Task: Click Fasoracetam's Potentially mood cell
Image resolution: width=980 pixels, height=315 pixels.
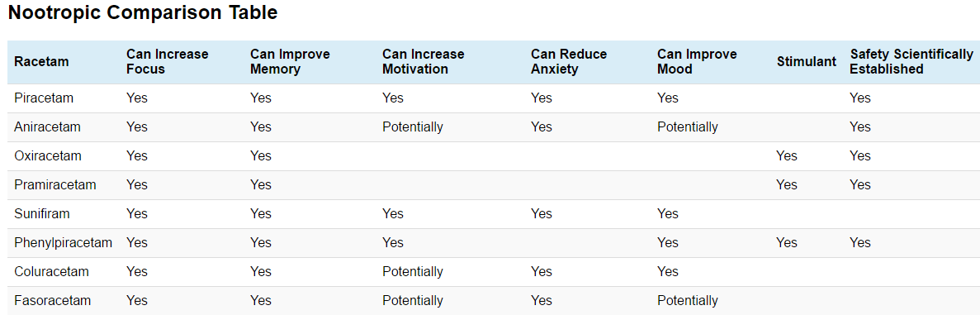Action: pyautogui.click(x=688, y=301)
